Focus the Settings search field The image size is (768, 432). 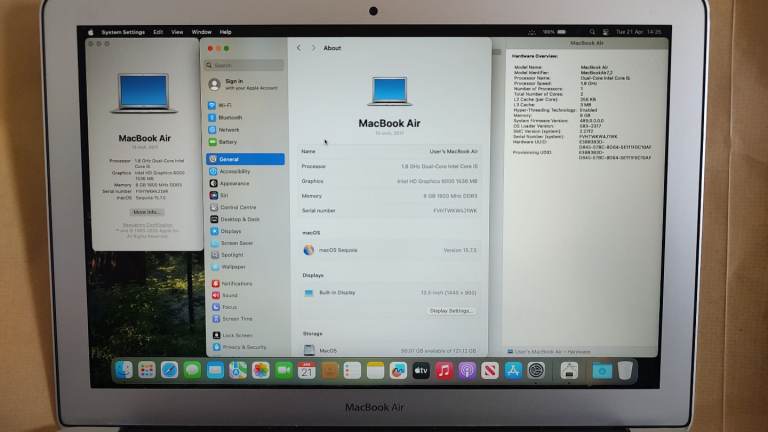(244, 65)
